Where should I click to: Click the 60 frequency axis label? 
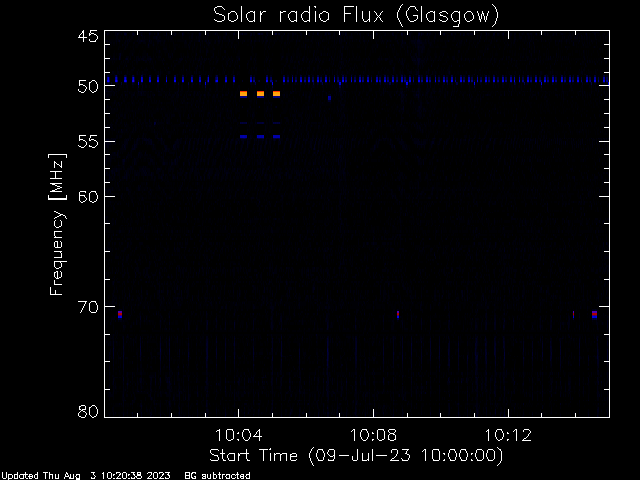(88, 197)
